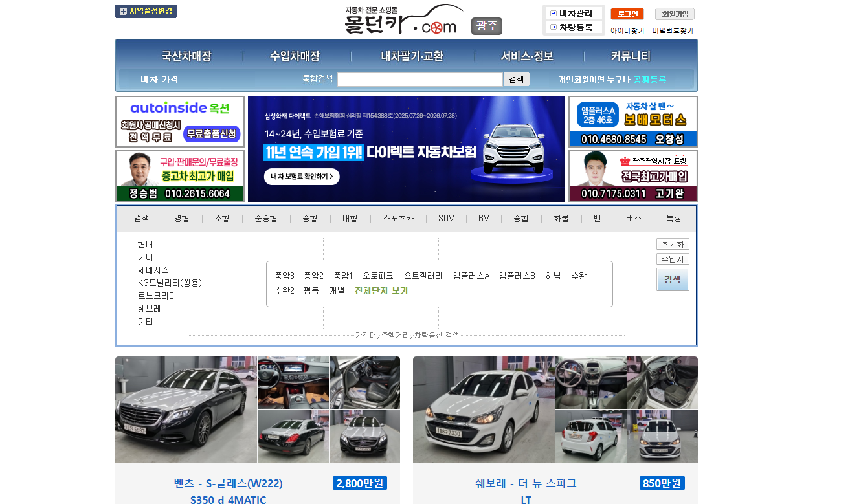This screenshot has height=504, width=850.
Task: Open the 정승범 중고차 최고가 매입 banner
Action: (180, 176)
